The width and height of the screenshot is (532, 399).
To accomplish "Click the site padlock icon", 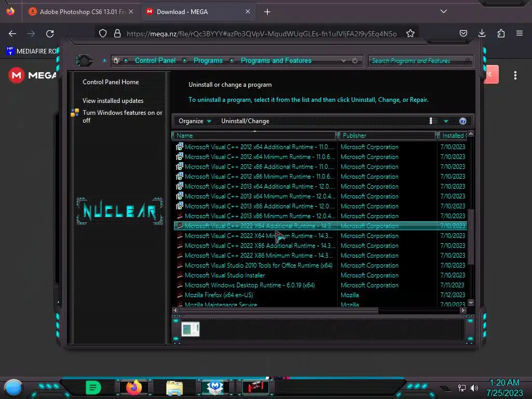I will coord(117,33).
